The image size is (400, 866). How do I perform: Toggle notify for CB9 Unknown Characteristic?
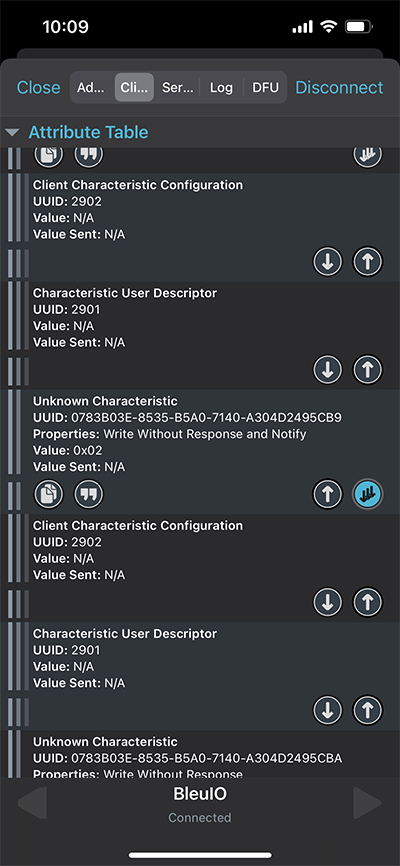point(368,494)
